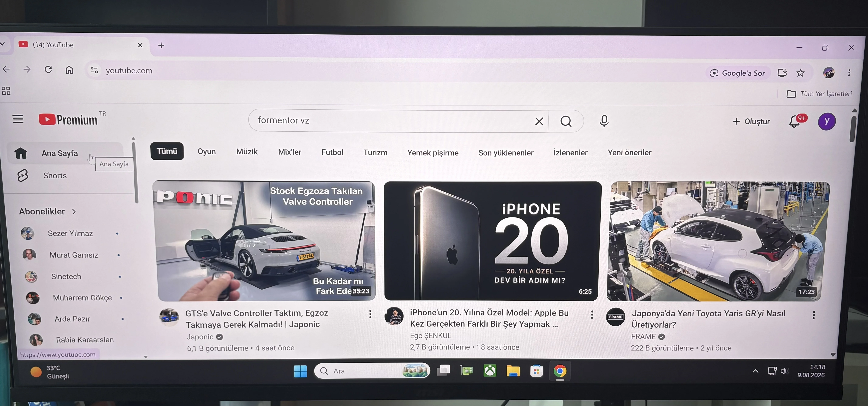Open the Windows Start menu

300,371
